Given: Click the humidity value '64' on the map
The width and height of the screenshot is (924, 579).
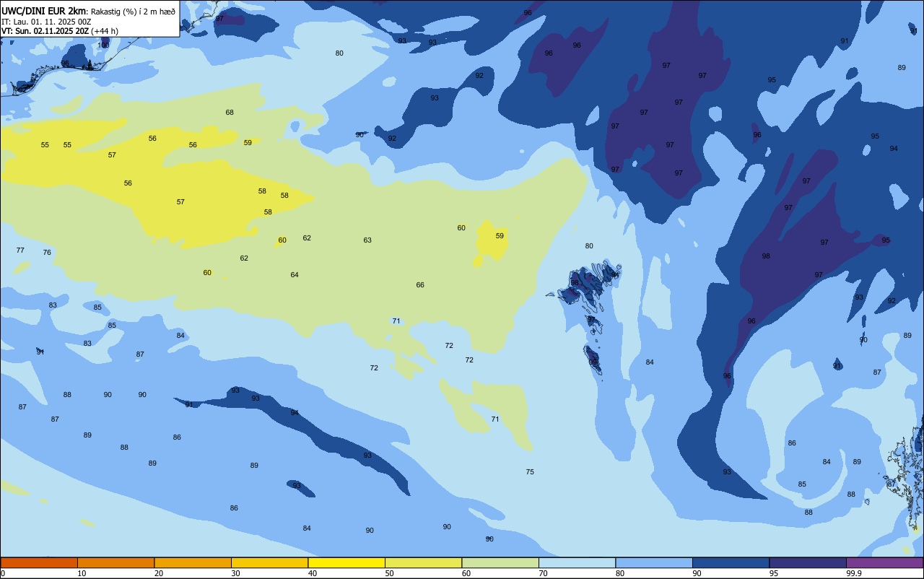Looking at the screenshot, I should 295,275.
